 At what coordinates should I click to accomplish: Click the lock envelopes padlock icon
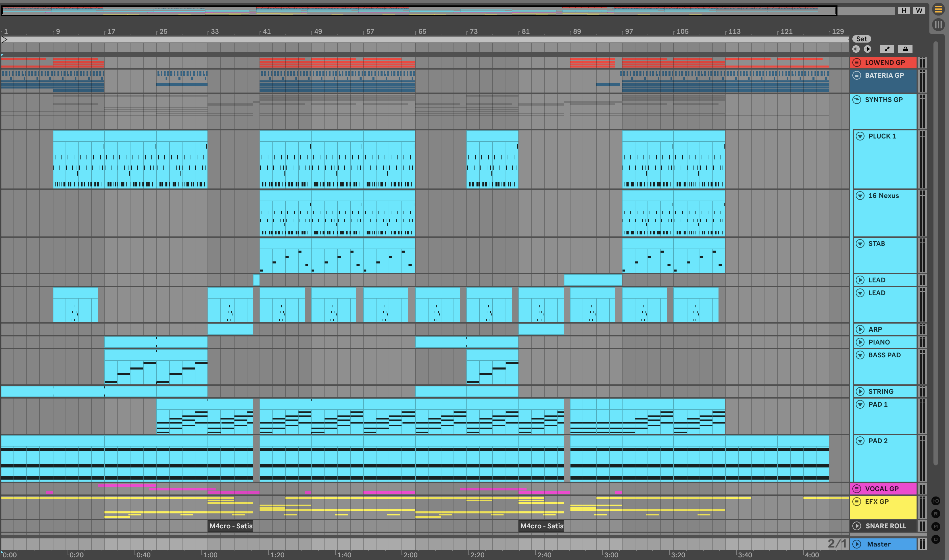tap(905, 49)
